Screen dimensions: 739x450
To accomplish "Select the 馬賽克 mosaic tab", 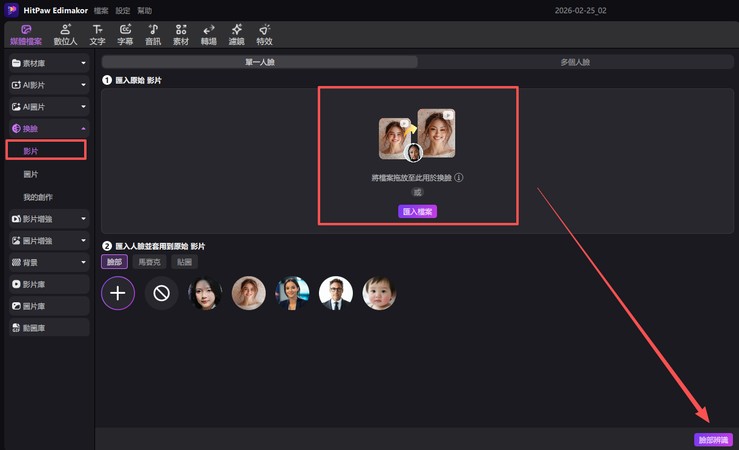I will click(x=149, y=262).
